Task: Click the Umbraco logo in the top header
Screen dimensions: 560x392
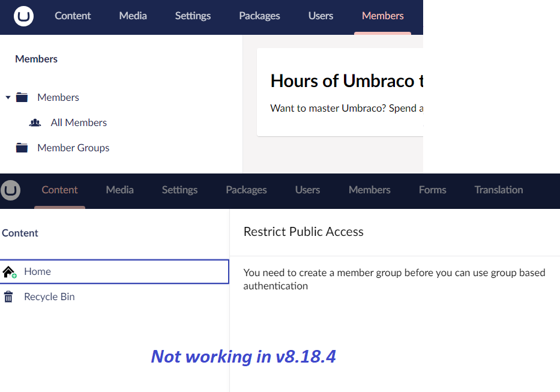Action: pyautogui.click(x=23, y=16)
